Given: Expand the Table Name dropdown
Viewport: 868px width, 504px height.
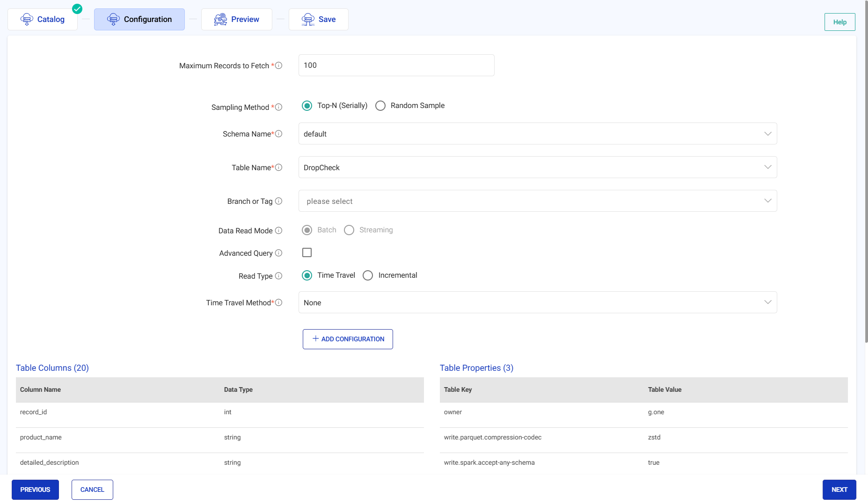Looking at the screenshot, I should [537, 167].
